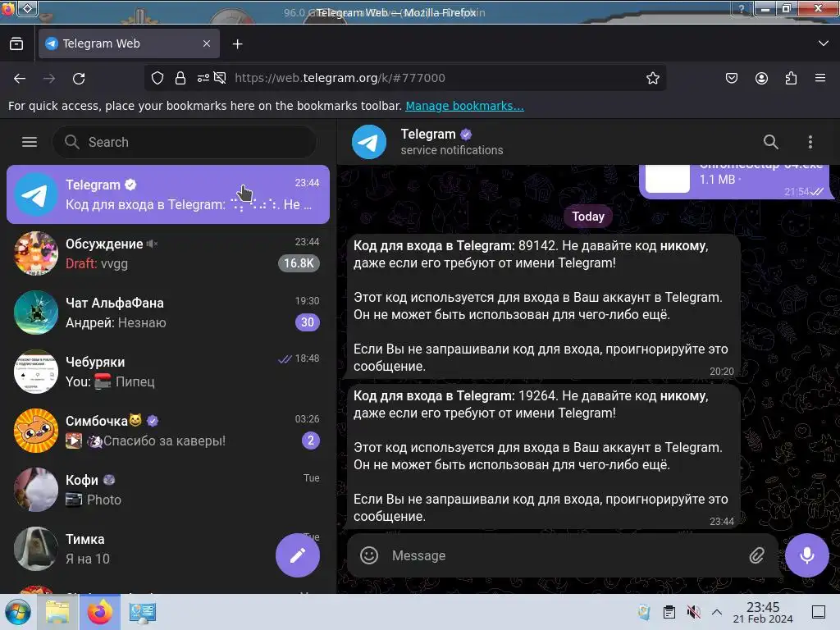Open the Firefox View icon
840x630 pixels.
click(x=16, y=43)
